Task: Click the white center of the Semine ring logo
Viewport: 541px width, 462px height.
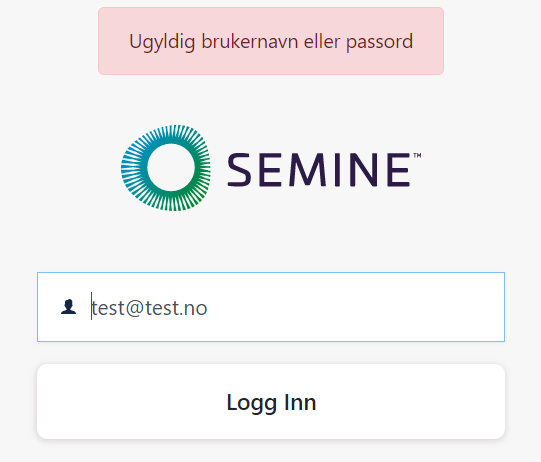Action: pyautogui.click(x=171, y=167)
